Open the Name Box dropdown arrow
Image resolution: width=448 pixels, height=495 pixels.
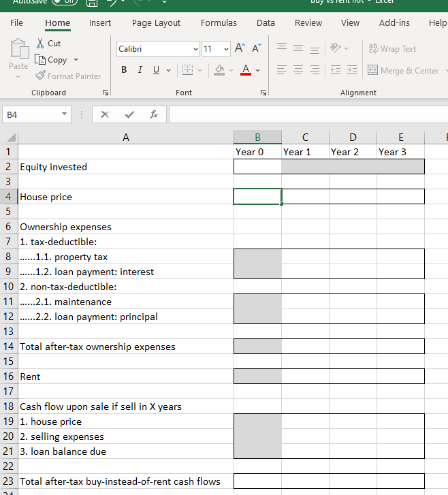coord(64,114)
